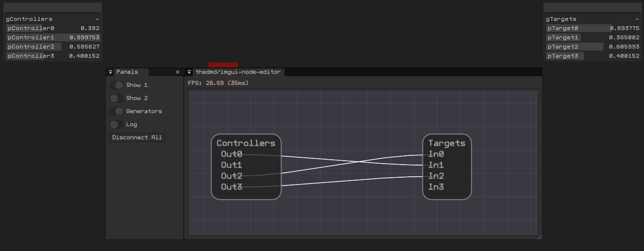Click the resize grip of editor window
This screenshot has width=644, height=251.
(x=539, y=236)
